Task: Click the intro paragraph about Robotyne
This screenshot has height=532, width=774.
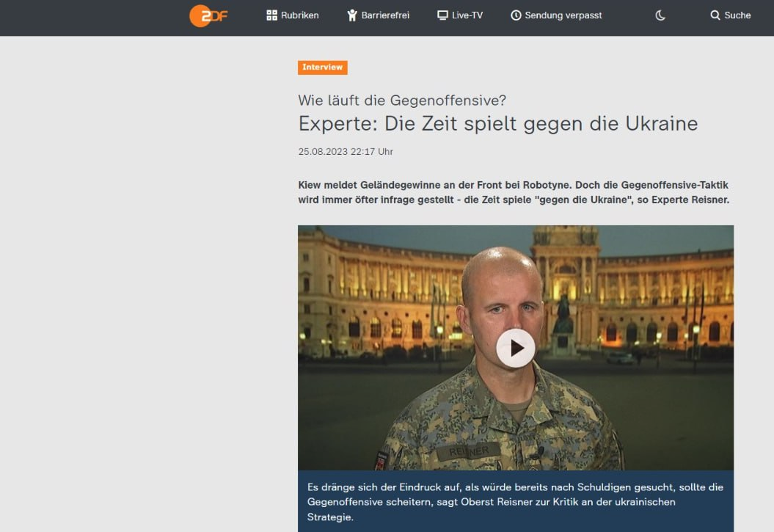Action: click(x=514, y=192)
